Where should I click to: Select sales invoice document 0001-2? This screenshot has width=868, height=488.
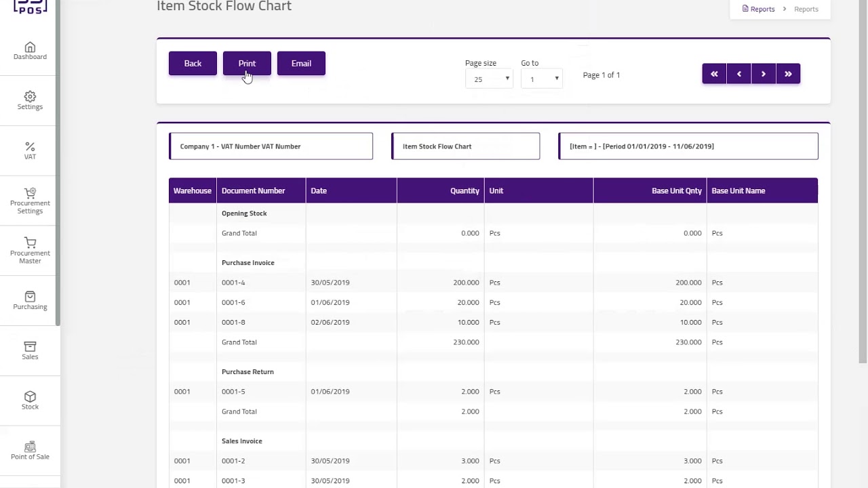233,461
